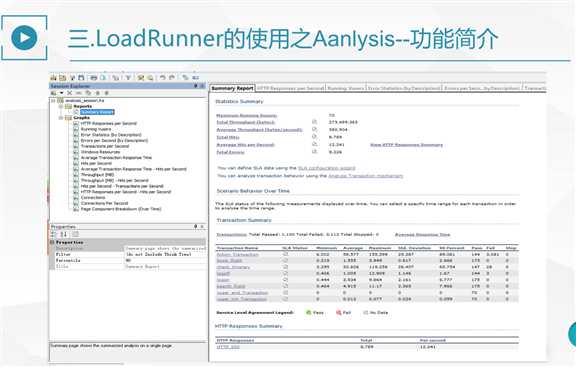Select Running Vusers graph in tree
This screenshot has height=367, width=576.
[x=96, y=129]
